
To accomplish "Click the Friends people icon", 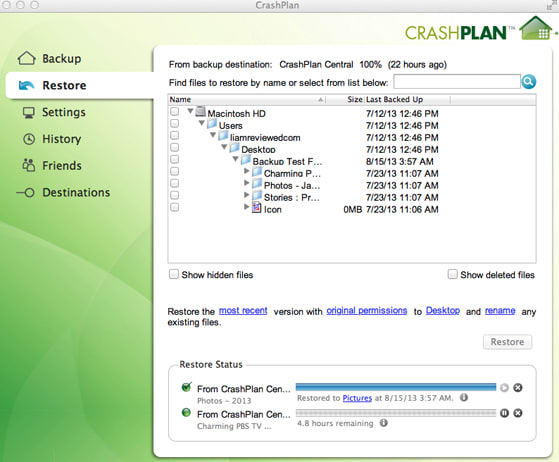I will pyautogui.click(x=29, y=165).
